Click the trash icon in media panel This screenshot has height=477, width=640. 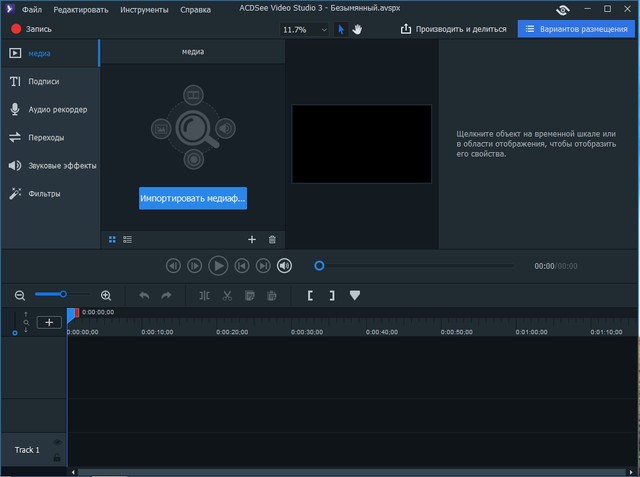272,240
